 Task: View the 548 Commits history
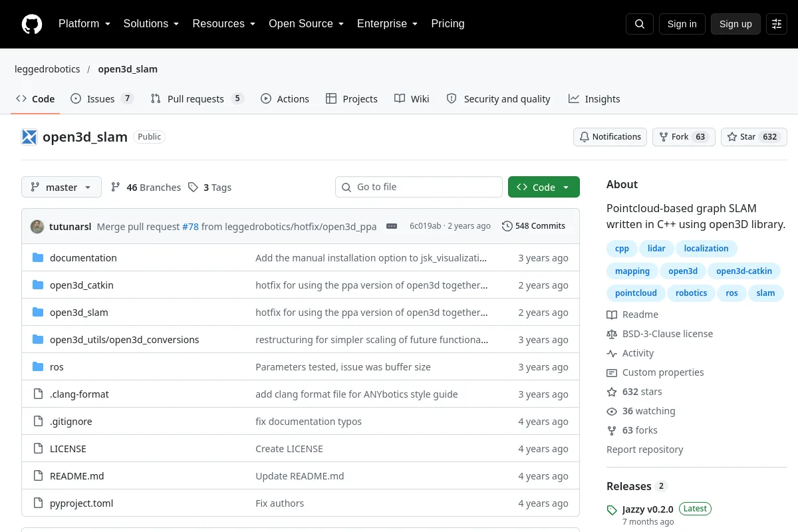(x=533, y=226)
